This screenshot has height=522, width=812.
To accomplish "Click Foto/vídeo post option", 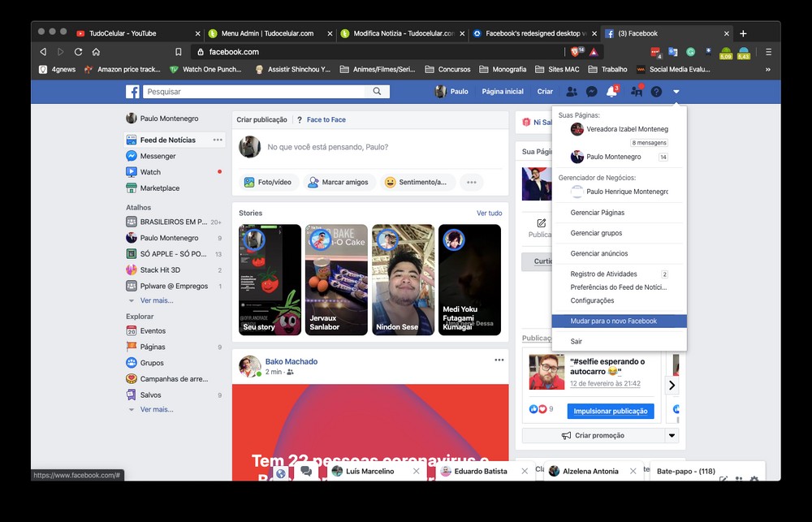I will pos(269,183).
